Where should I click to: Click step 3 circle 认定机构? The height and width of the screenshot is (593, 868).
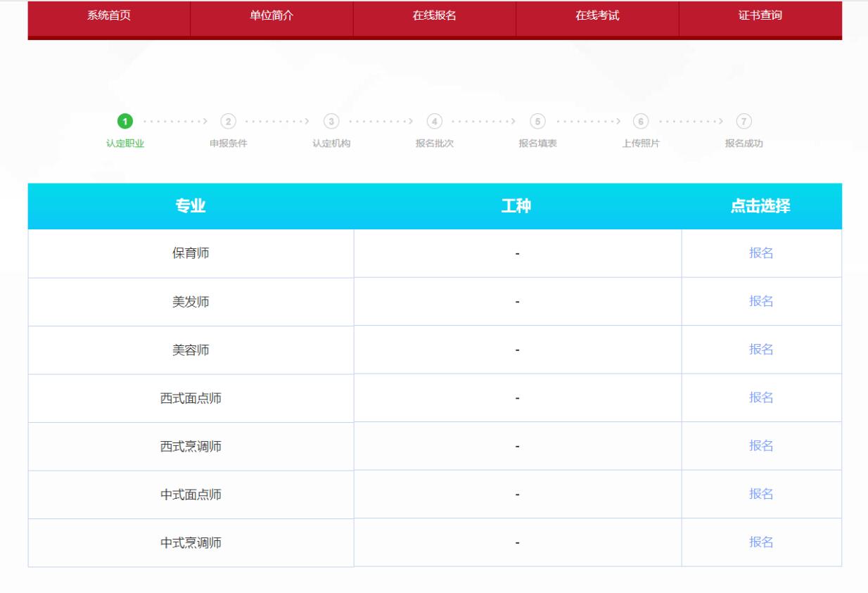[331, 121]
